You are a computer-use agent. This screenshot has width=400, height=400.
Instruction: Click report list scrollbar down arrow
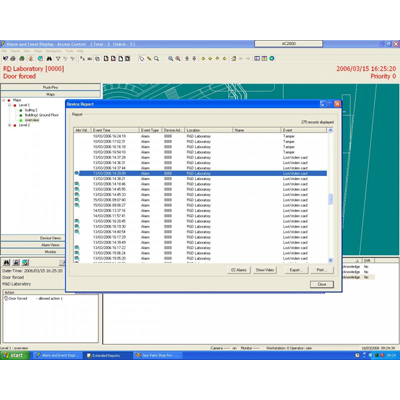(330, 260)
